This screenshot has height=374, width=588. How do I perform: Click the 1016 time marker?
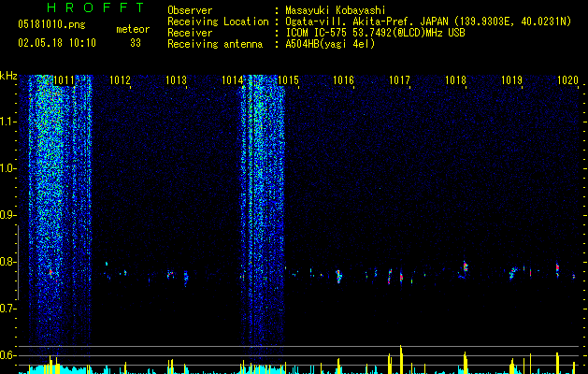[x=343, y=80]
